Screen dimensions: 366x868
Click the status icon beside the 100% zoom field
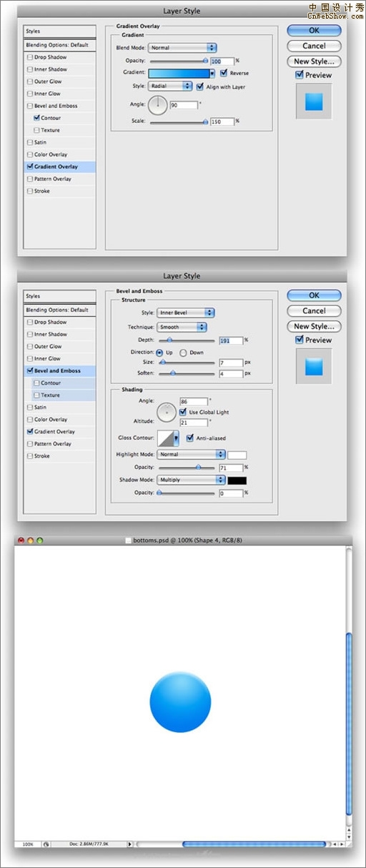coord(46,844)
